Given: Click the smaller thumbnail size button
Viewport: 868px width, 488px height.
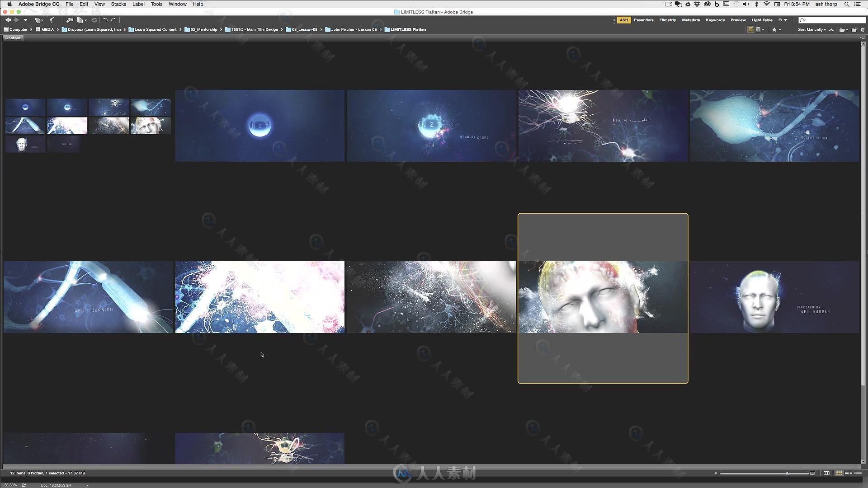Looking at the screenshot, I should click(x=716, y=473).
